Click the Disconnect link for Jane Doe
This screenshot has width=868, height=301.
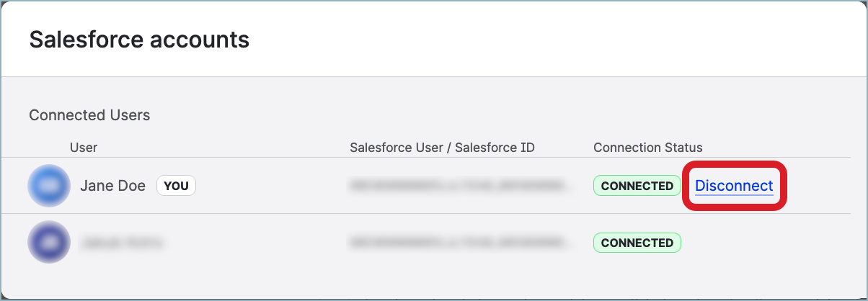[733, 186]
